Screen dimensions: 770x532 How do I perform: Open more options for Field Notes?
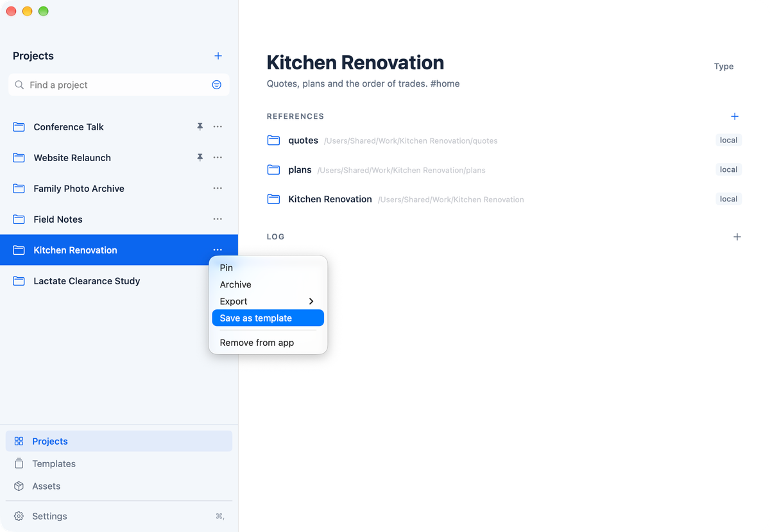[x=218, y=219]
